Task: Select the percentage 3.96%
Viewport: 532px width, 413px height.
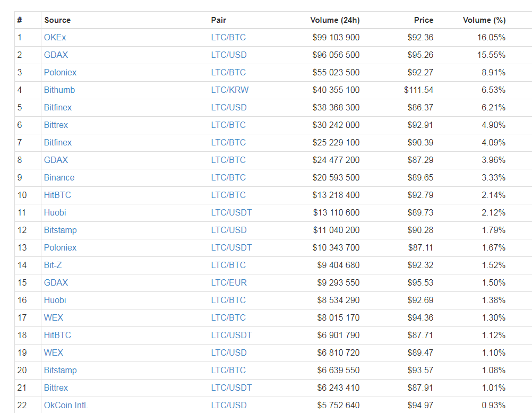Action: pos(494,160)
